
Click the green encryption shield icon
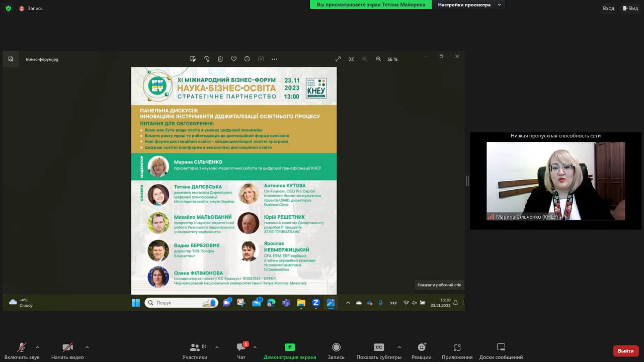(x=8, y=8)
